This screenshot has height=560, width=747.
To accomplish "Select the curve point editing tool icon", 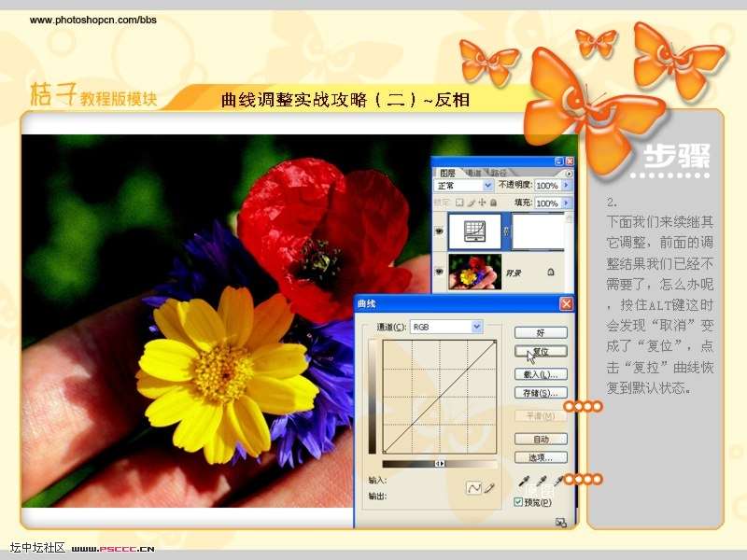I will pyautogui.click(x=473, y=487).
